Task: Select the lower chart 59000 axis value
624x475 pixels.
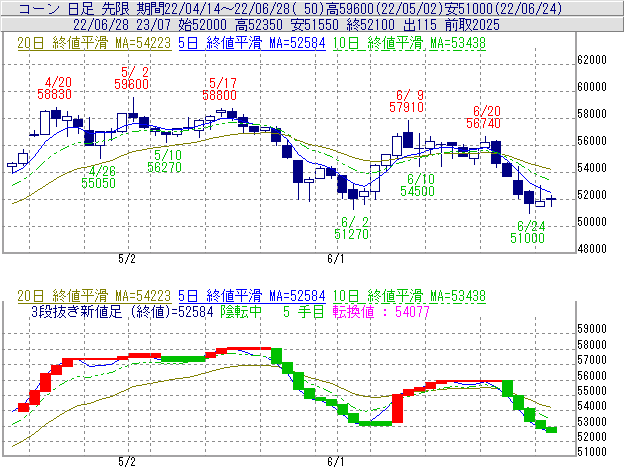Action: pos(592,329)
